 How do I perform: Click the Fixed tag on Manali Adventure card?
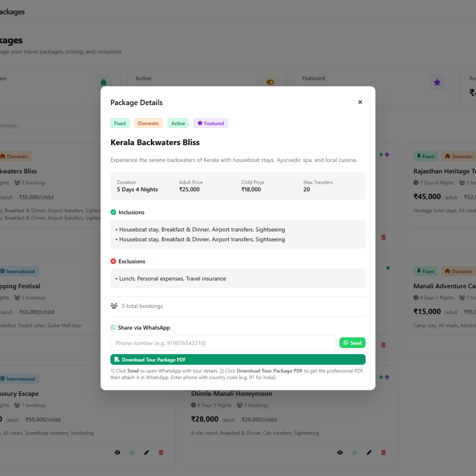click(x=426, y=271)
